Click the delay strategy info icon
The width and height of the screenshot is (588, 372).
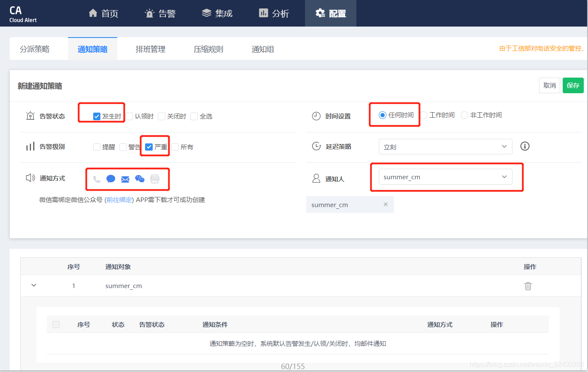point(525,146)
